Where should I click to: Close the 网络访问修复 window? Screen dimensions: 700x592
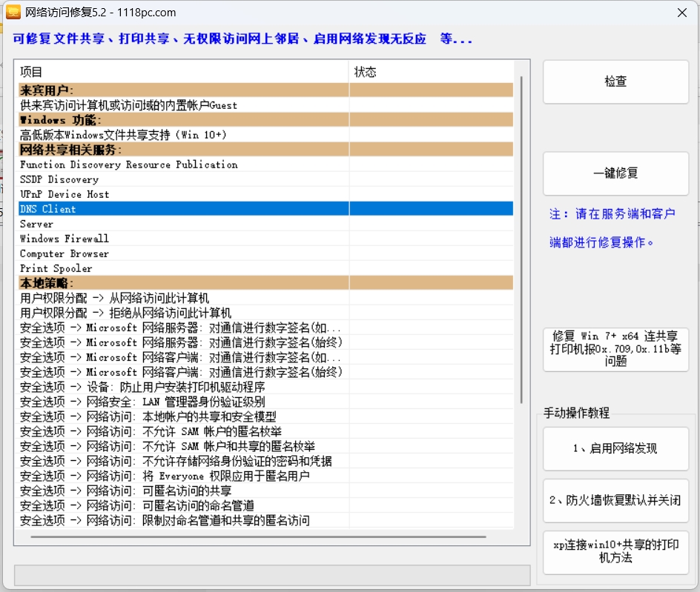pos(681,13)
